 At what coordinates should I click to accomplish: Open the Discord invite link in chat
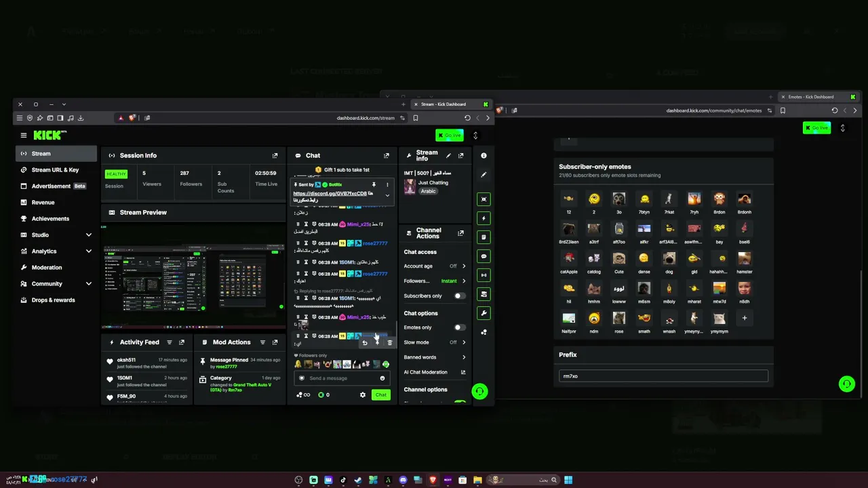[330, 194]
